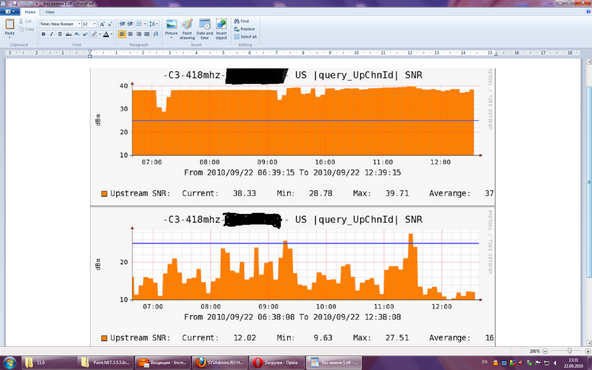Toggle subscript formatting
Image resolution: width=592 pixels, height=370 pixels.
[77, 34]
